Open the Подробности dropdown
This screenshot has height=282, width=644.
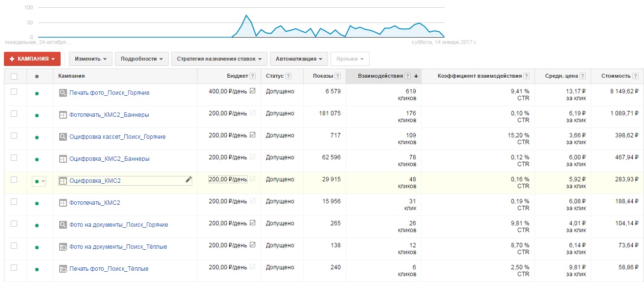tap(142, 59)
